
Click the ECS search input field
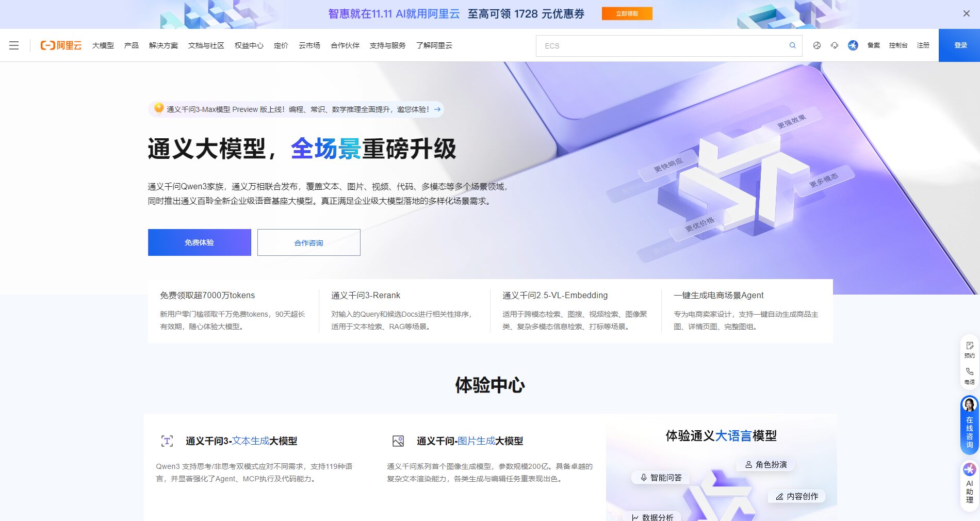(645, 45)
